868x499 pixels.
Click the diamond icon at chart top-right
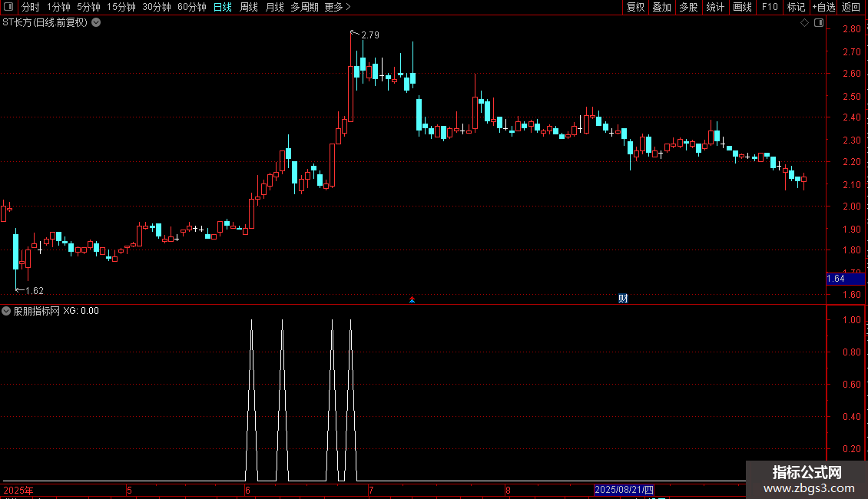point(805,23)
